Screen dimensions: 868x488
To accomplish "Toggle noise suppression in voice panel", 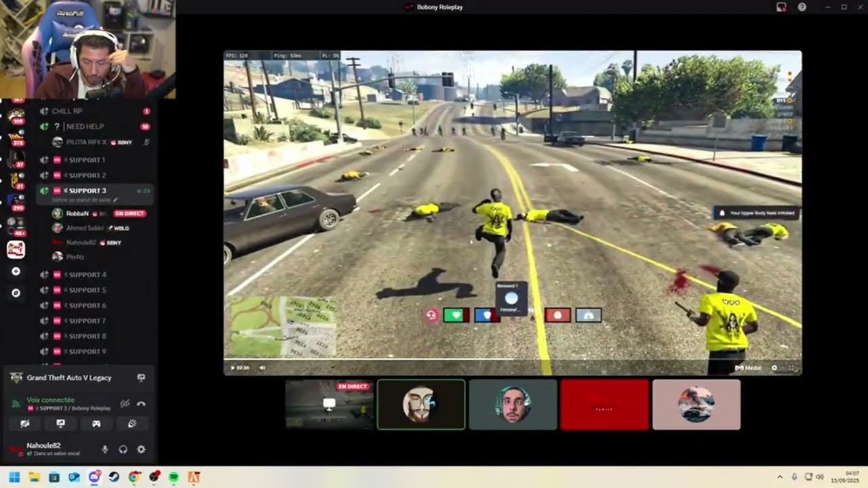I will (125, 403).
